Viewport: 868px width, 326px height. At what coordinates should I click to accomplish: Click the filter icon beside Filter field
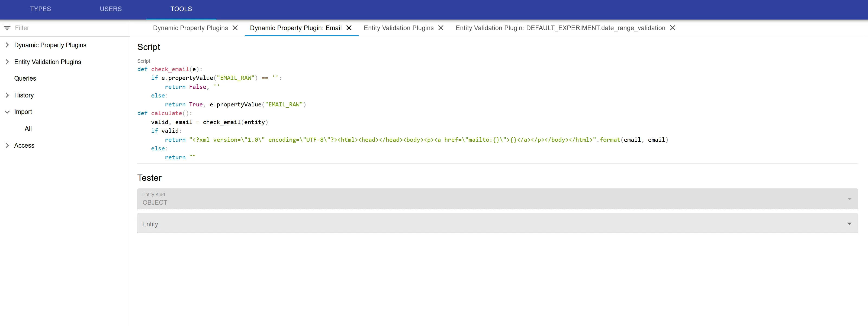pyautogui.click(x=7, y=28)
